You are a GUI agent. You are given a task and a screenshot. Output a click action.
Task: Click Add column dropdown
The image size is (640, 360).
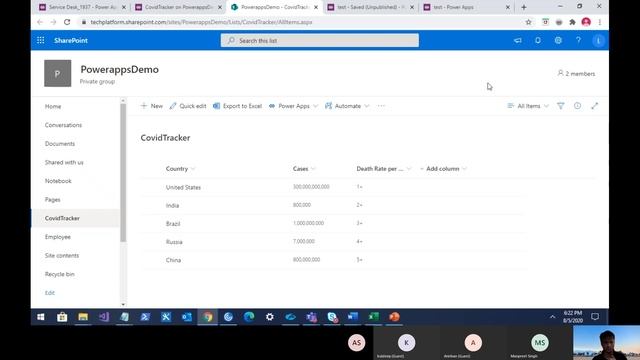[443, 169]
